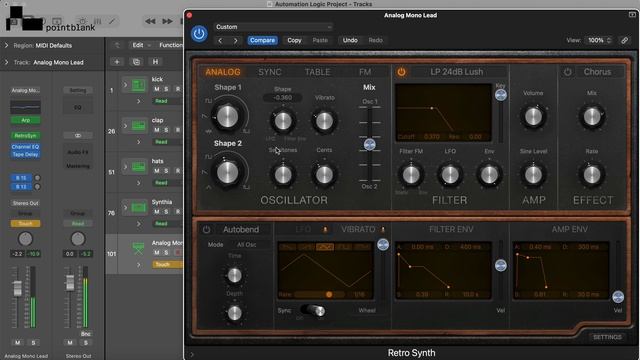Click the add new track plus button
The image size is (640, 360).
[x=117, y=62]
